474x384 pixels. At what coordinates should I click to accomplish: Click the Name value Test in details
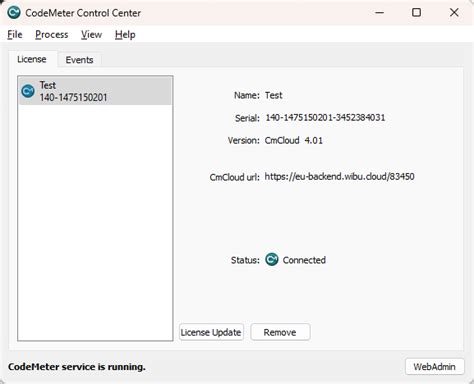tap(274, 95)
